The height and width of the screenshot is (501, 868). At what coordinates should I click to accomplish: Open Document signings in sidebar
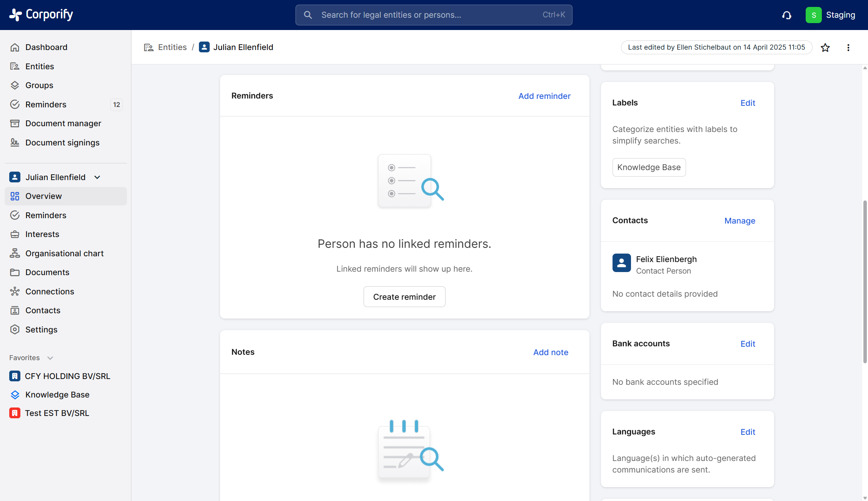point(62,142)
